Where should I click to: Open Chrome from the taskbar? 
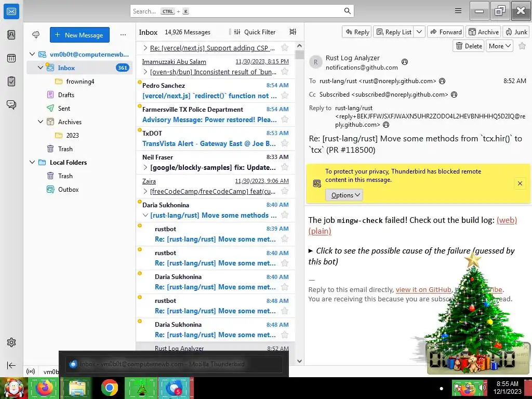[109, 388]
